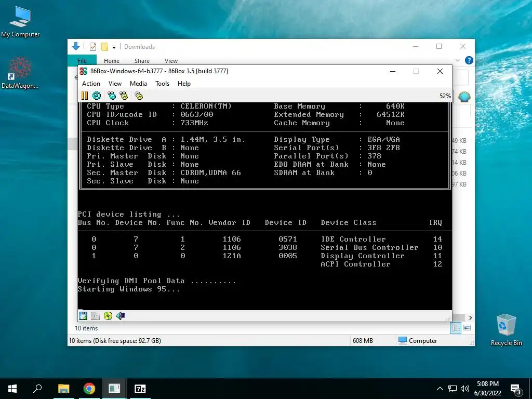Screen dimensions: 532x399
Task: Click 'PCI device listing' text in the emulator
Action: [129, 214]
